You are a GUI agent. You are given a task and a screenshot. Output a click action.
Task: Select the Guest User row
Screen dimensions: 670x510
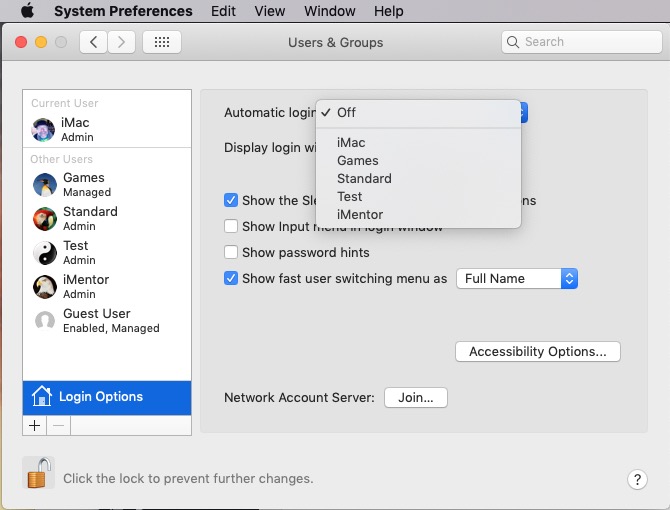coord(107,321)
